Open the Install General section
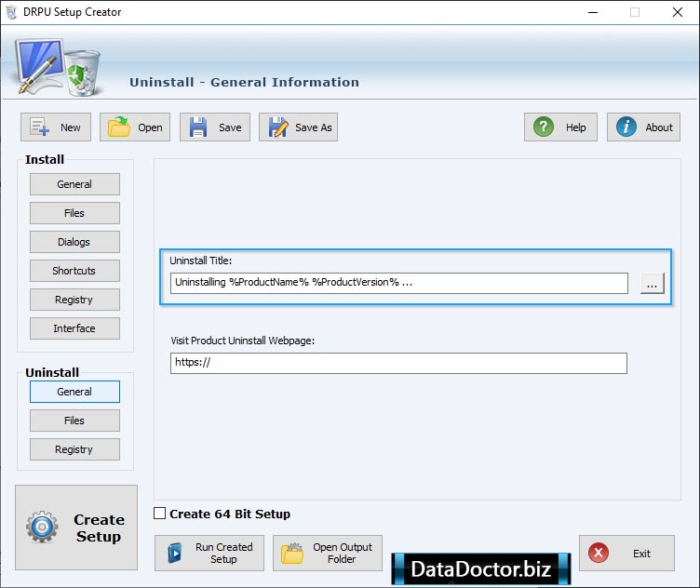Screen dimensions: 700x588 click(74, 184)
